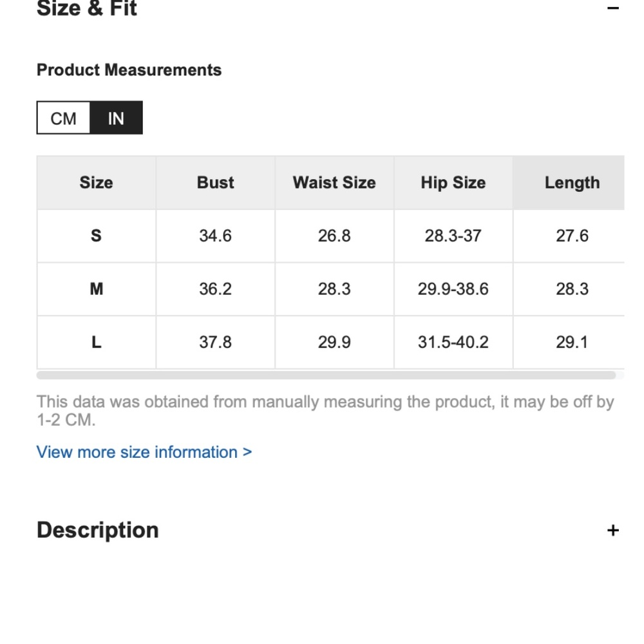Click the 34.6 bust value cell
This screenshot has width=644, height=644.
point(215,236)
